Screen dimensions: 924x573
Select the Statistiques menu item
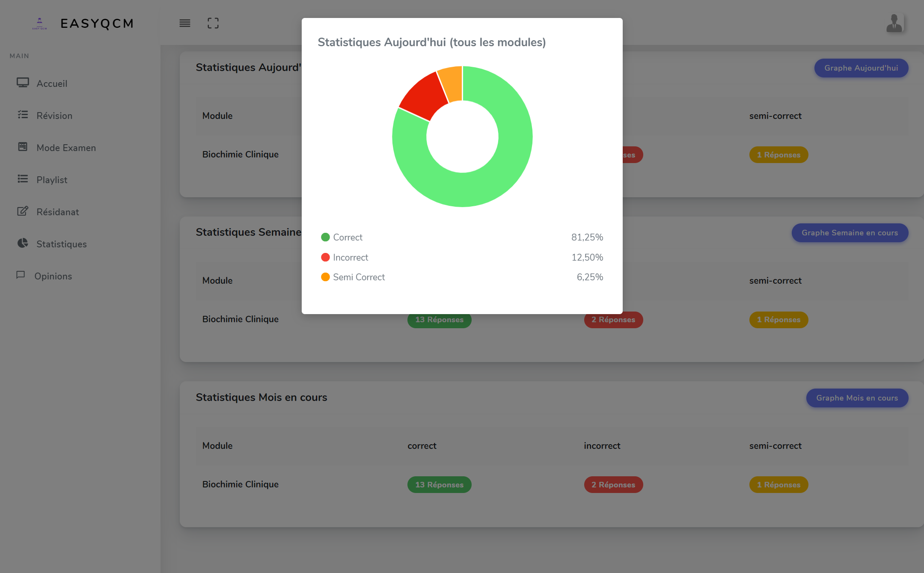tap(61, 243)
